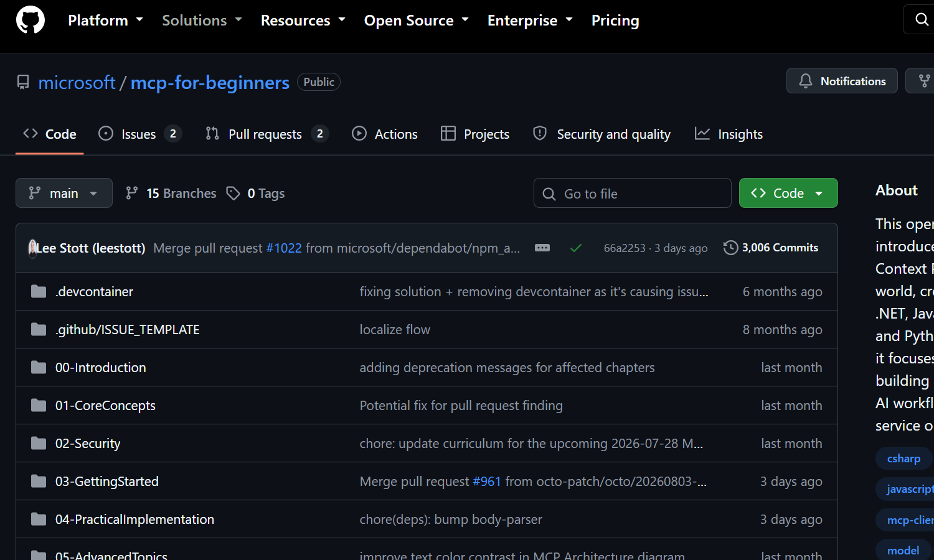
Task: Click the GitHub Octocat logo
Action: 31,20
